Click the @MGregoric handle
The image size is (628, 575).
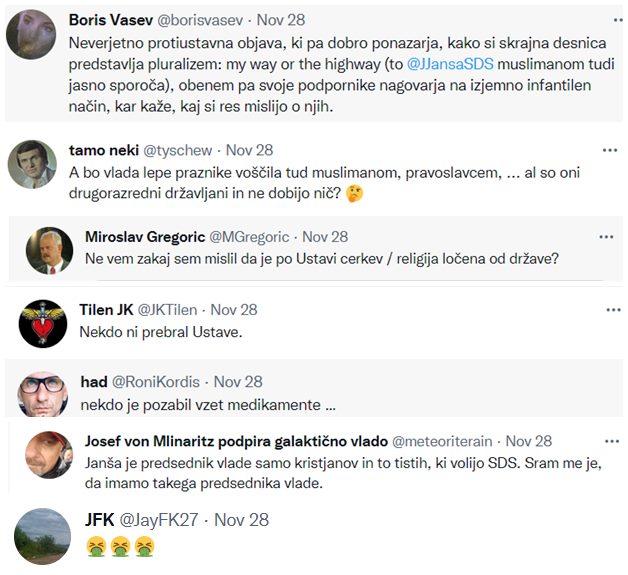[x=249, y=237]
